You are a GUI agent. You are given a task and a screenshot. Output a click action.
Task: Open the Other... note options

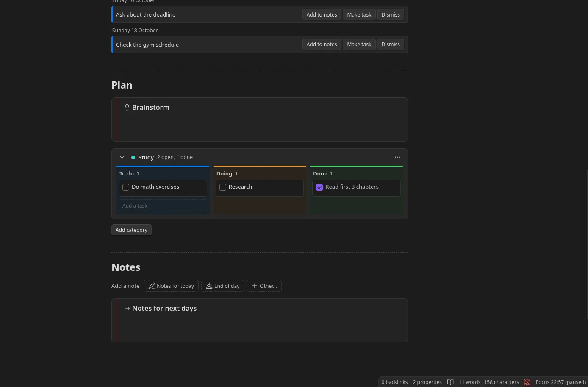(x=264, y=286)
